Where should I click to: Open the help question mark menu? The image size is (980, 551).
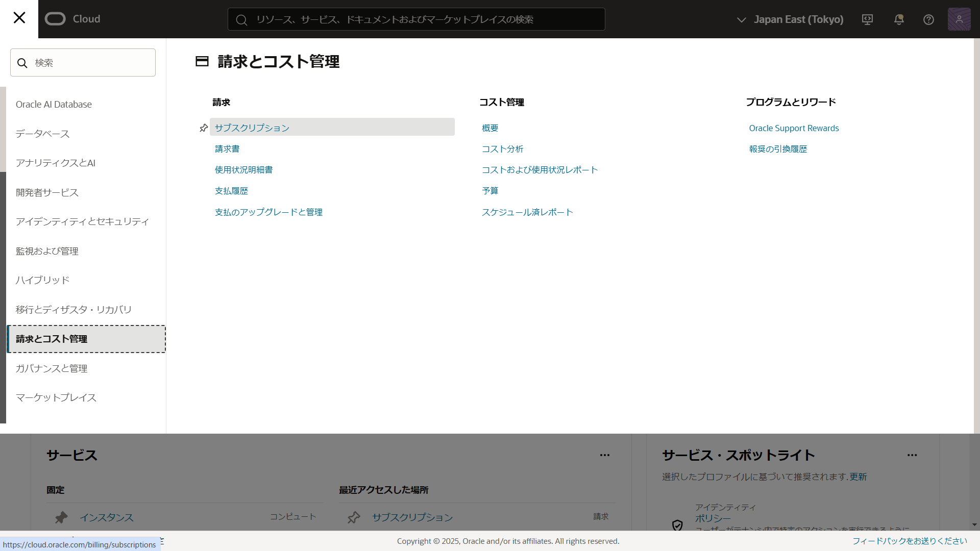pyautogui.click(x=928, y=19)
